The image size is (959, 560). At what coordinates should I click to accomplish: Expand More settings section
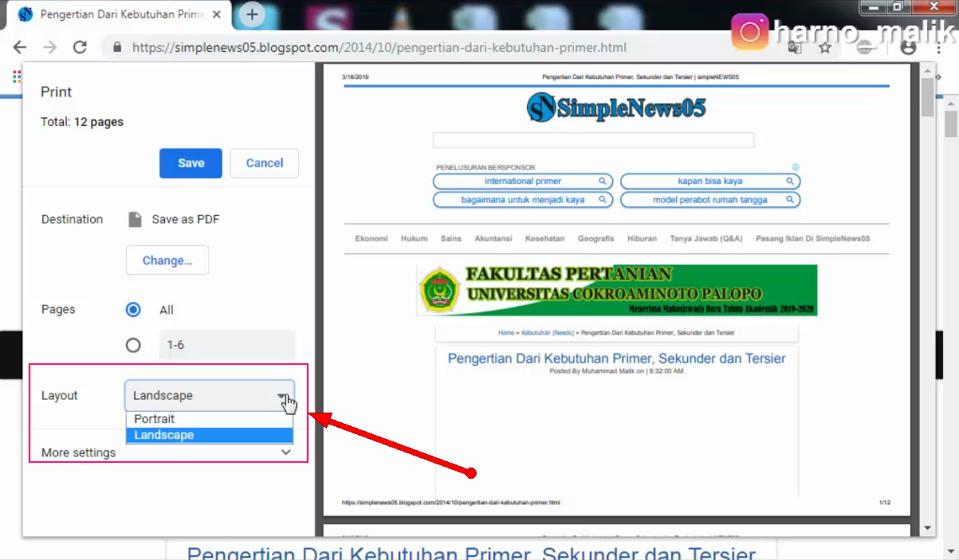(x=167, y=452)
